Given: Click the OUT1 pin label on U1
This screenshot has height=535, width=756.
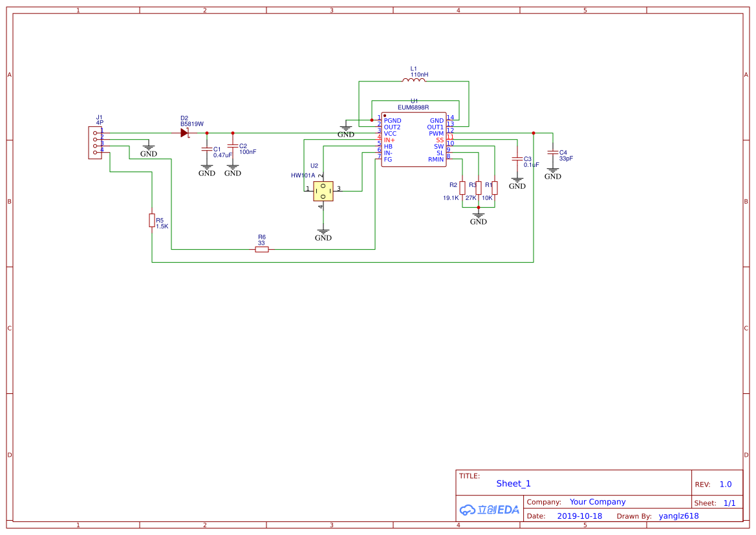Looking at the screenshot, I should pyautogui.click(x=435, y=127).
